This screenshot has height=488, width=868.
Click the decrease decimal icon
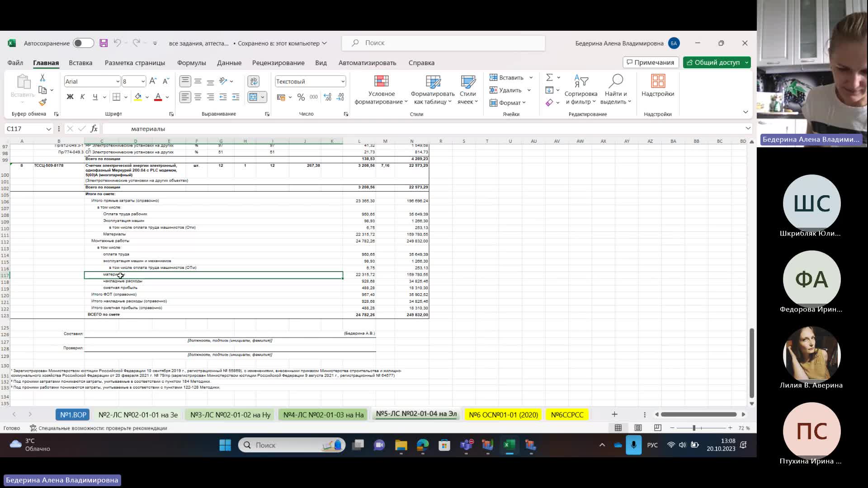click(340, 97)
